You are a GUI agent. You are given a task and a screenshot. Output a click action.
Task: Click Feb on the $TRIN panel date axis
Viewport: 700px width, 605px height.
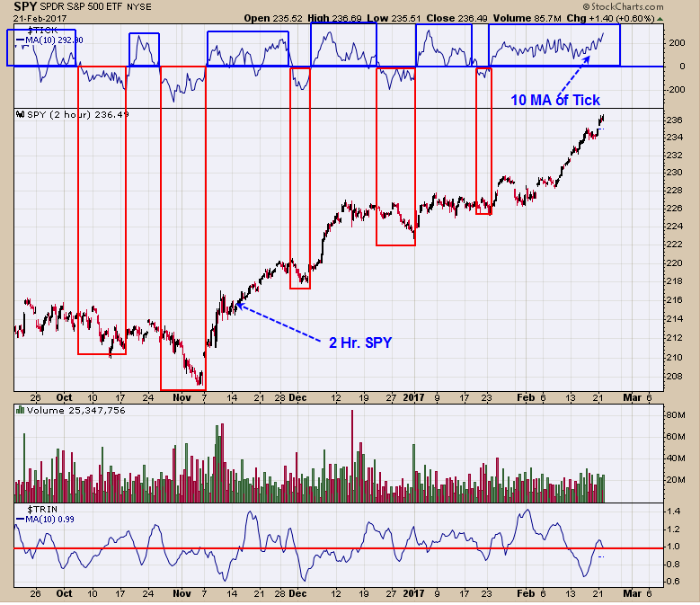tap(526, 593)
